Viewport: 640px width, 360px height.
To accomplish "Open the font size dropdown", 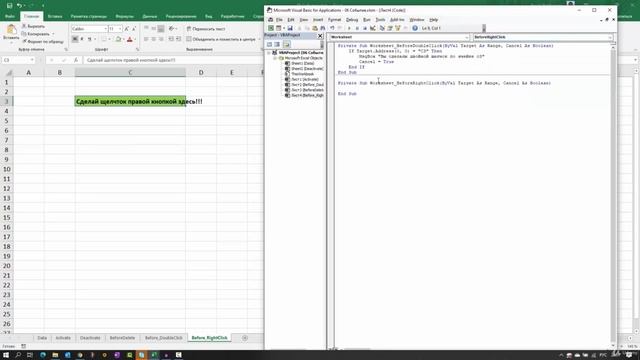I will [120, 29].
